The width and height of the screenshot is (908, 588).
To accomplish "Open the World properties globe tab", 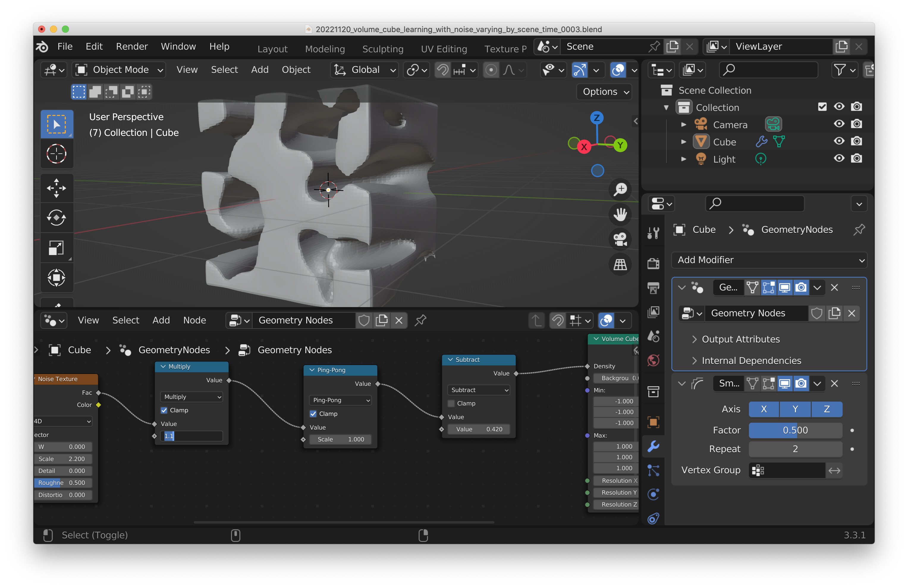I will tap(653, 360).
